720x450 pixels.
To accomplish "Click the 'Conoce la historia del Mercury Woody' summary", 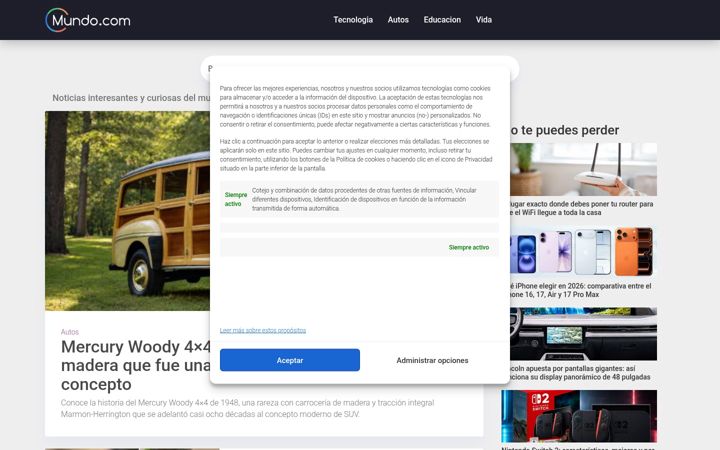I will tap(248, 408).
